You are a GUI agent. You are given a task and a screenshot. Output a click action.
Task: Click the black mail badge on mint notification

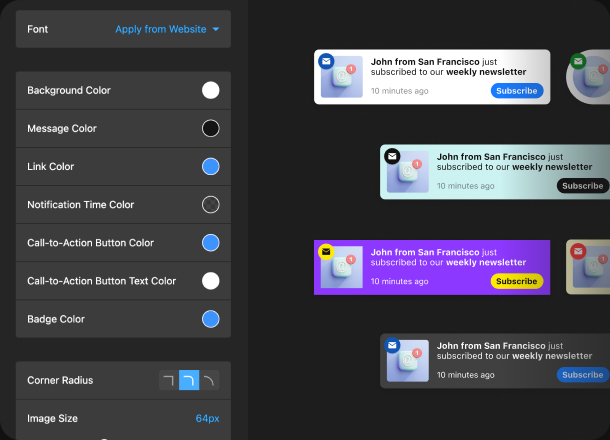(x=392, y=156)
